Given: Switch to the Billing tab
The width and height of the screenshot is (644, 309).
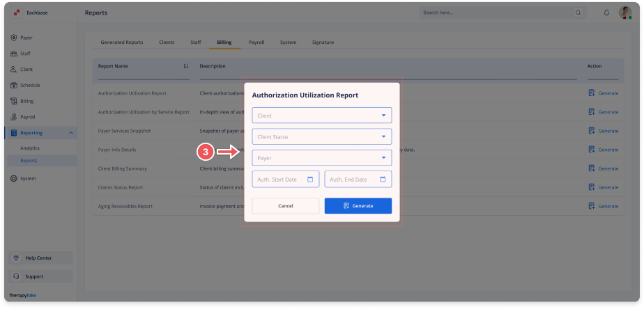Looking at the screenshot, I should 224,42.
